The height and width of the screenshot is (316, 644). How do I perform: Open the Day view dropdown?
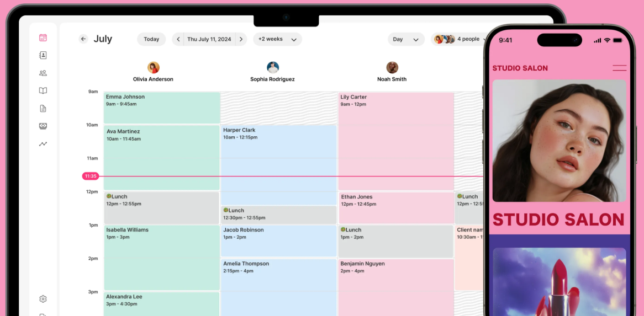coord(405,39)
